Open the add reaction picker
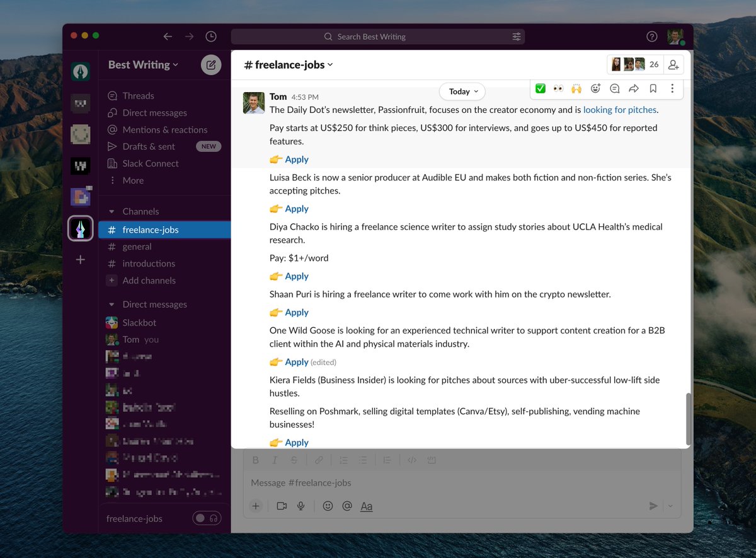The height and width of the screenshot is (558, 756). click(596, 89)
